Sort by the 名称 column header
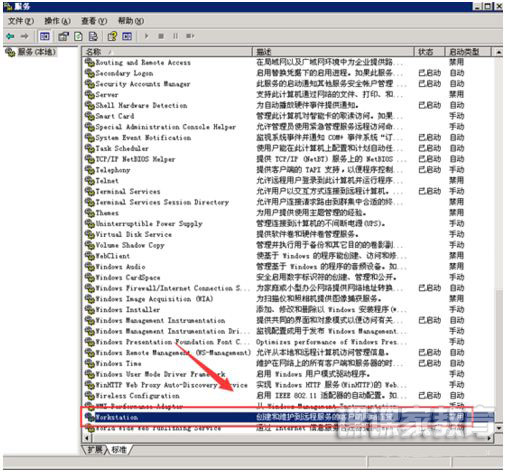Viewport: 505px width, 472px height. pos(167,52)
